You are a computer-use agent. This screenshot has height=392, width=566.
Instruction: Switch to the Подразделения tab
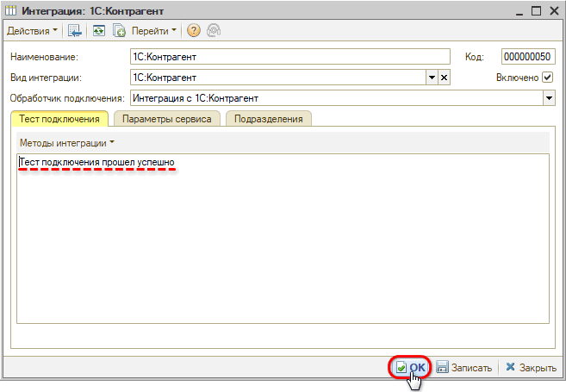[x=268, y=119]
